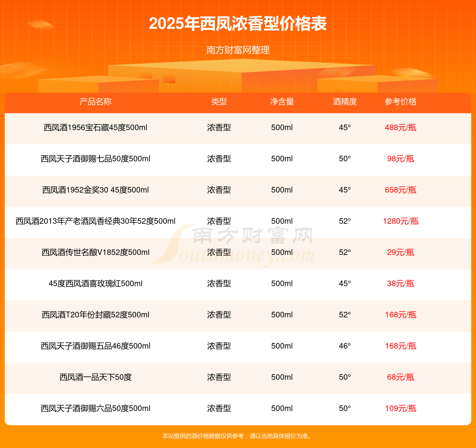This screenshot has height=448, width=476.
Task: Click the title 2025年西凤浓香型价格表
Action: 238,24
